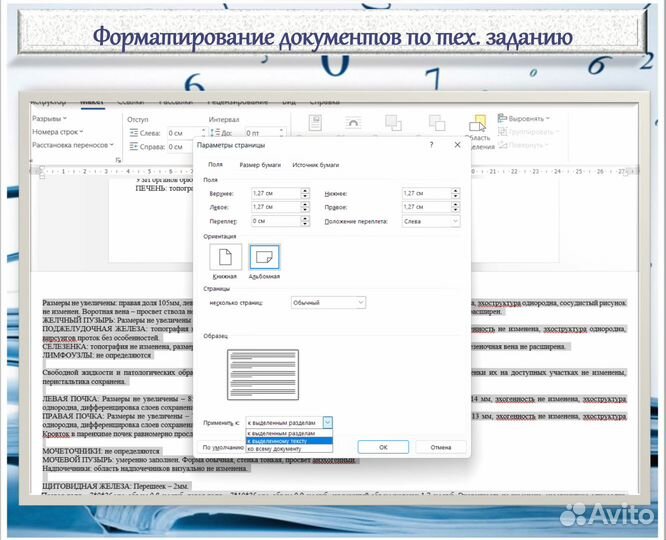Click the Правое margin input field
This screenshot has width=666, height=540.
[426, 207]
